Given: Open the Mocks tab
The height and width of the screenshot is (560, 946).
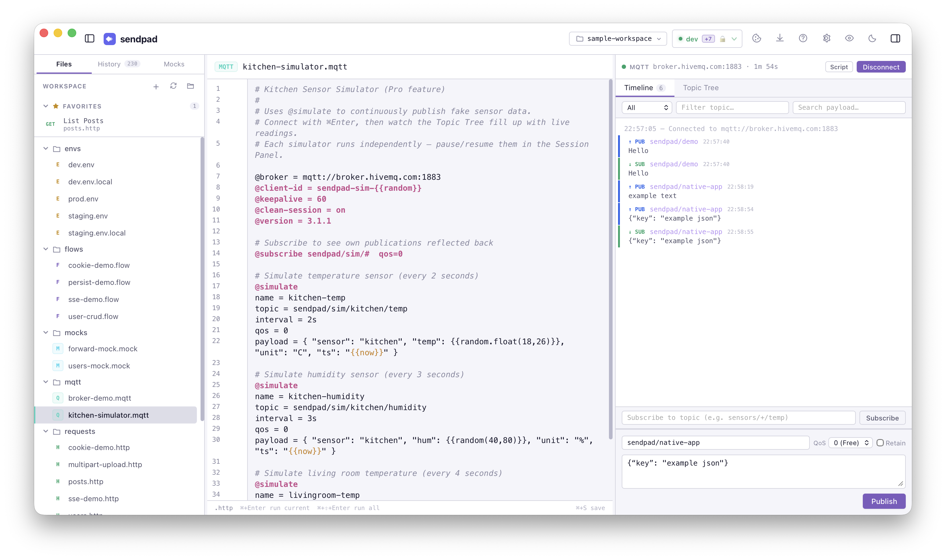Looking at the screenshot, I should (x=174, y=64).
